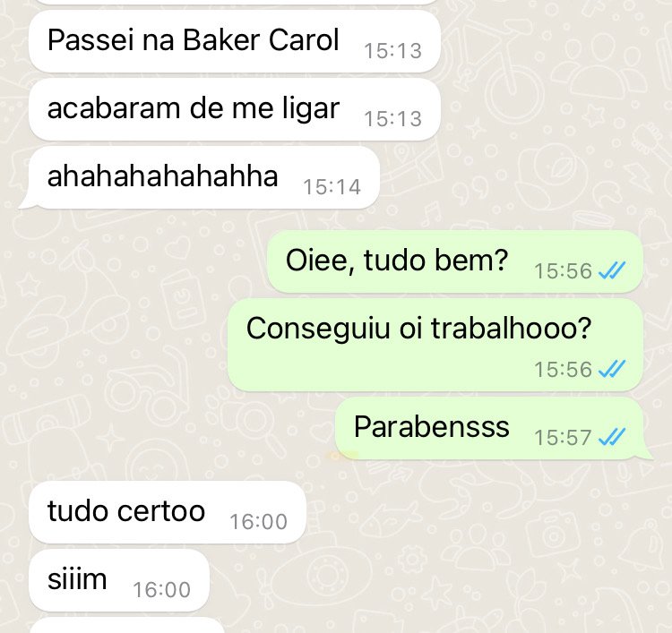Tap the 'tudo certoo' received message
The width and height of the screenshot is (672, 633).
(x=168, y=512)
